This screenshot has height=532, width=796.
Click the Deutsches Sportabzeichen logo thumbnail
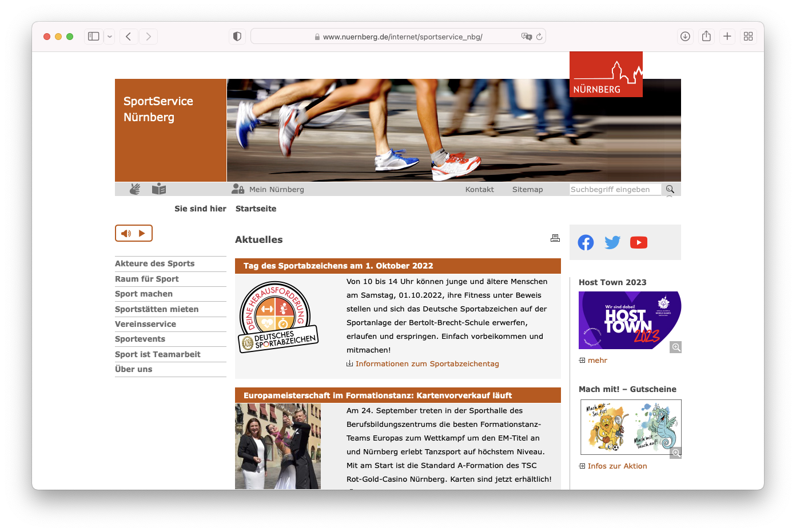pos(278,317)
